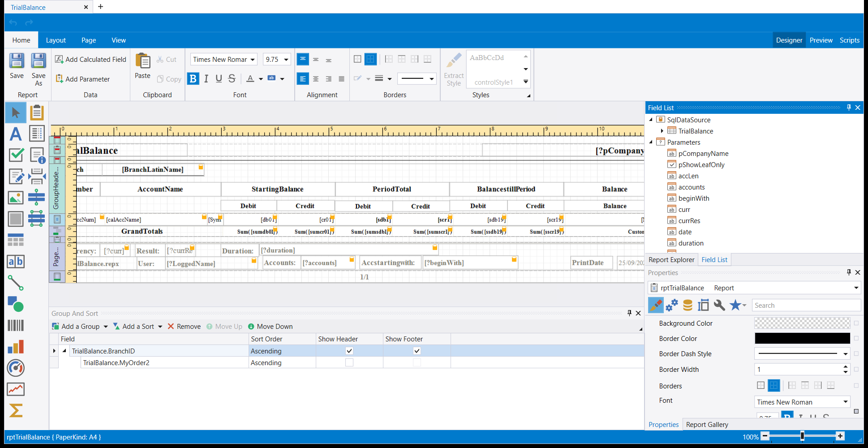Select the Shape control in toolbox

(16, 304)
